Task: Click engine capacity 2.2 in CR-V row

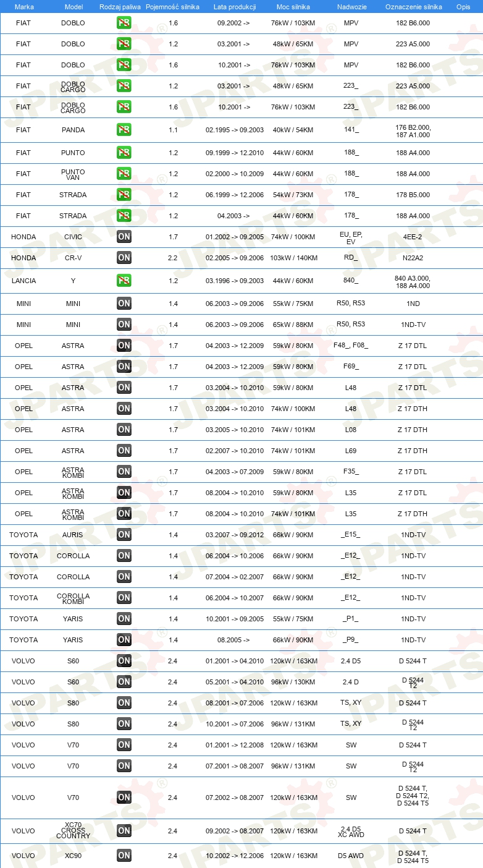Action: [x=173, y=258]
